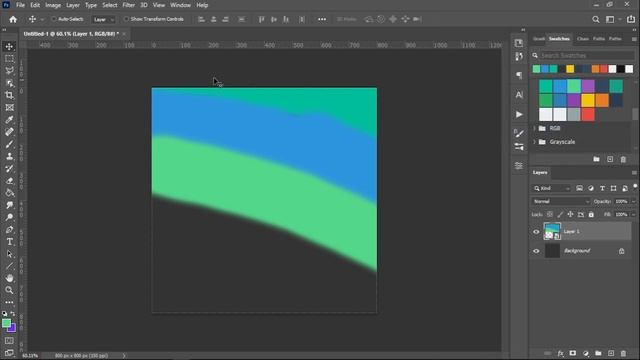This screenshot has height=360, width=640.
Task: Click the foreground color swatch in toolbox
Action: [6, 324]
